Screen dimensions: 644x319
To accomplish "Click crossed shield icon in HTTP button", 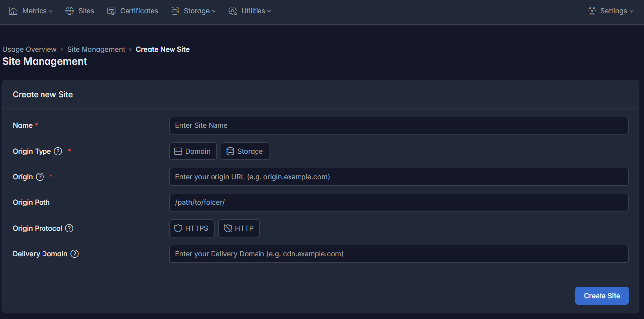I will [228, 228].
